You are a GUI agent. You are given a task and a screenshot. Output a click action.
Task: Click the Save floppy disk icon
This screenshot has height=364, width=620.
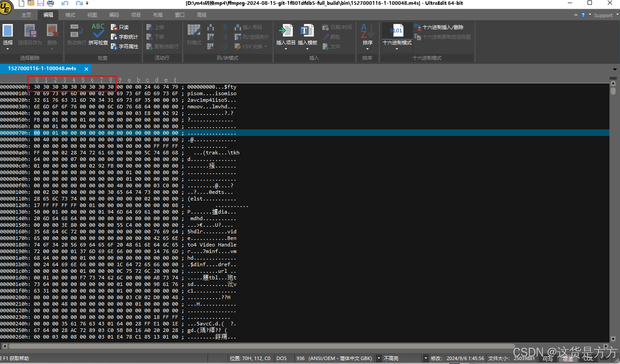pos(40,4)
